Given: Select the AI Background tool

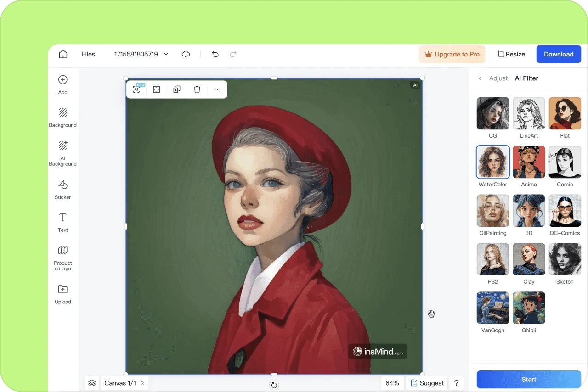Looking at the screenshot, I should [x=63, y=153].
